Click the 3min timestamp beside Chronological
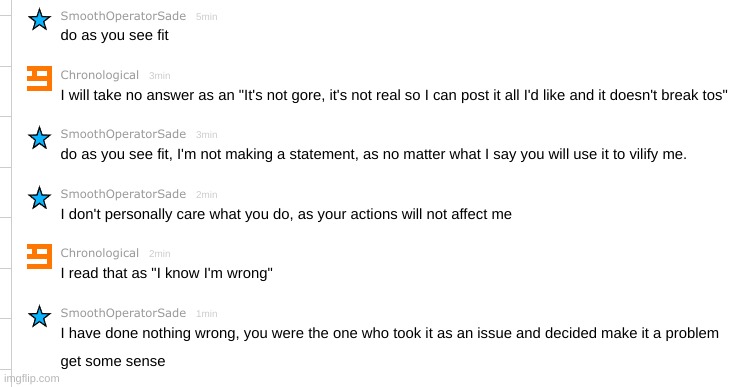 pyautogui.click(x=160, y=76)
